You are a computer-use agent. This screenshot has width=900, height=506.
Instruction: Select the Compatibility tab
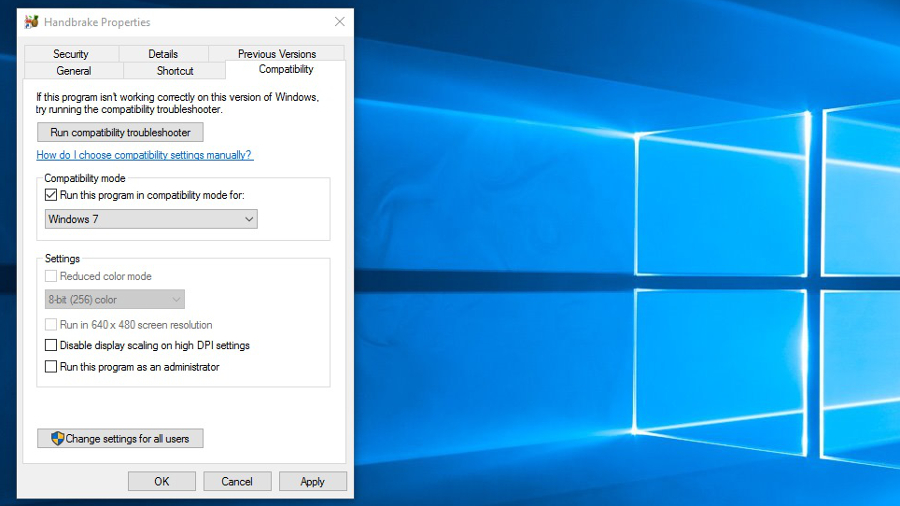(286, 69)
